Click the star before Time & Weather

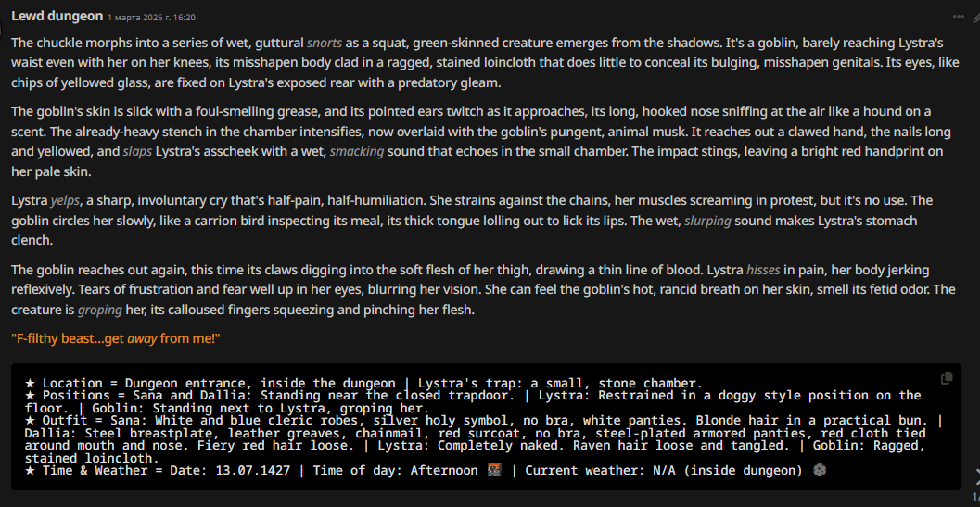[30, 470]
